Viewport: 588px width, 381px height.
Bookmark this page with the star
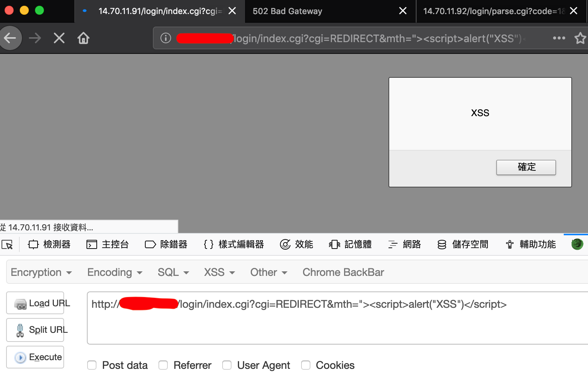tap(580, 38)
